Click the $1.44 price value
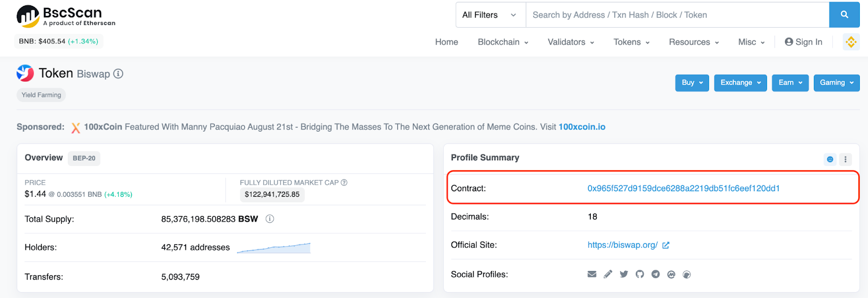This screenshot has width=868, height=298. pyautogui.click(x=35, y=194)
